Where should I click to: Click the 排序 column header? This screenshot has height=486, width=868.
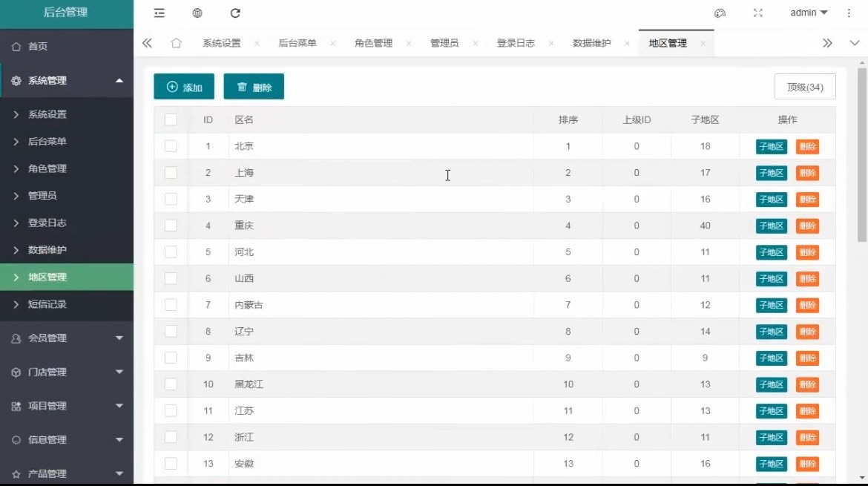(x=568, y=119)
